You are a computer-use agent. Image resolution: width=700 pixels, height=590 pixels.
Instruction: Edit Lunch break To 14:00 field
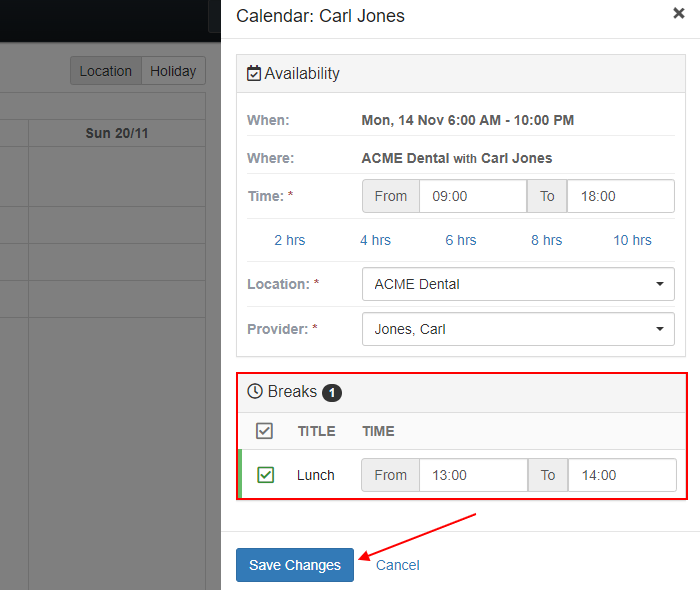coord(622,475)
